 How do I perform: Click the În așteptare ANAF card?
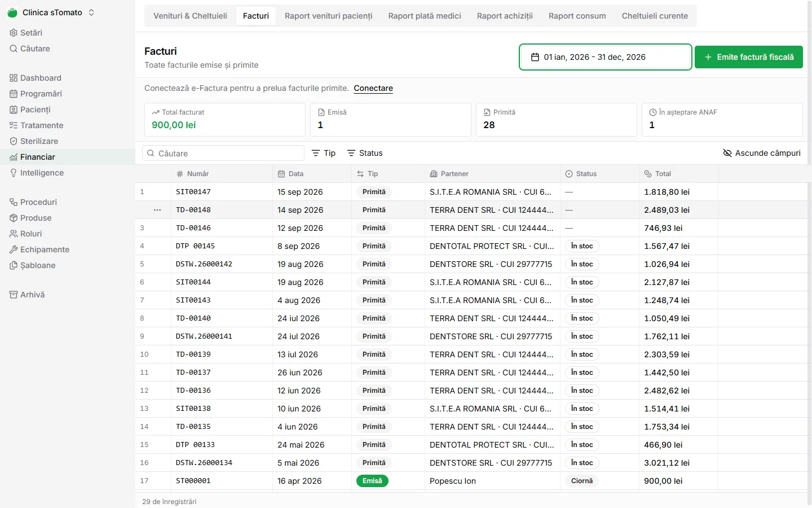click(722, 120)
